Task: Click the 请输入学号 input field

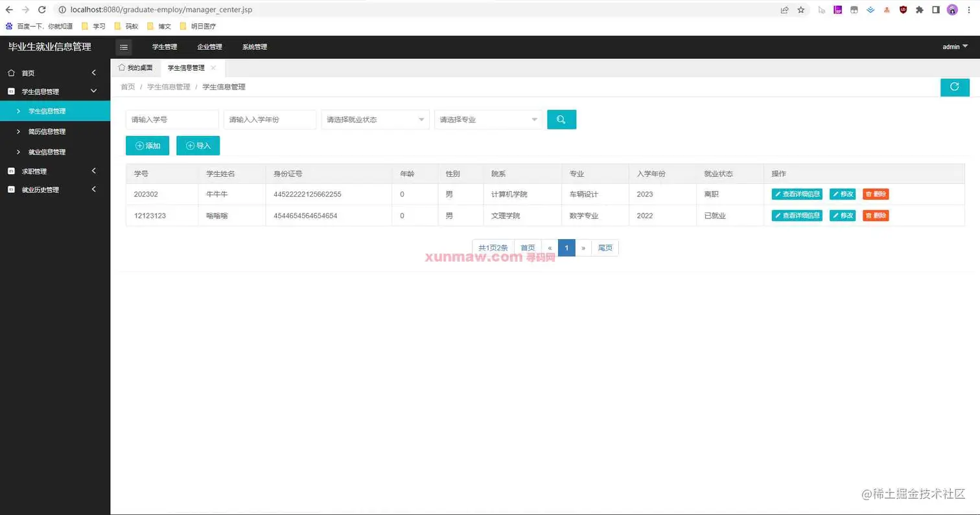Action: tap(171, 119)
